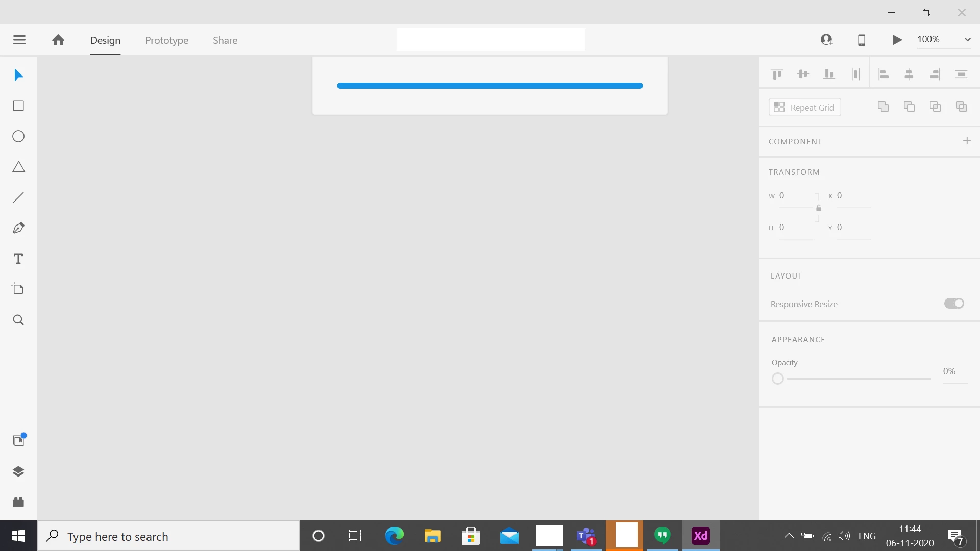This screenshot has width=980, height=551.
Task: Select the Line tool
Action: pyautogui.click(x=18, y=197)
